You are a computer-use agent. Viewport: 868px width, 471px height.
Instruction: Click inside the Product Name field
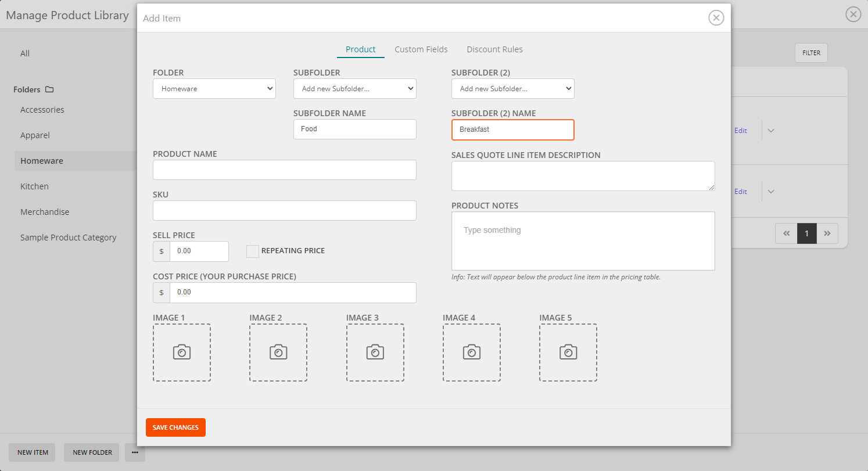pos(284,170)
